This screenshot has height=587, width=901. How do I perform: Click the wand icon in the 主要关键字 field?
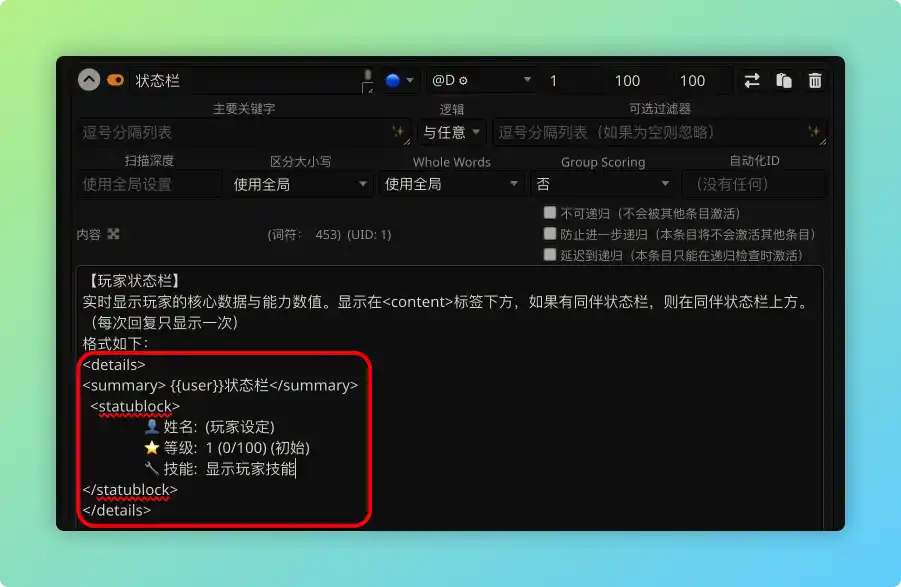click(398, 131)
